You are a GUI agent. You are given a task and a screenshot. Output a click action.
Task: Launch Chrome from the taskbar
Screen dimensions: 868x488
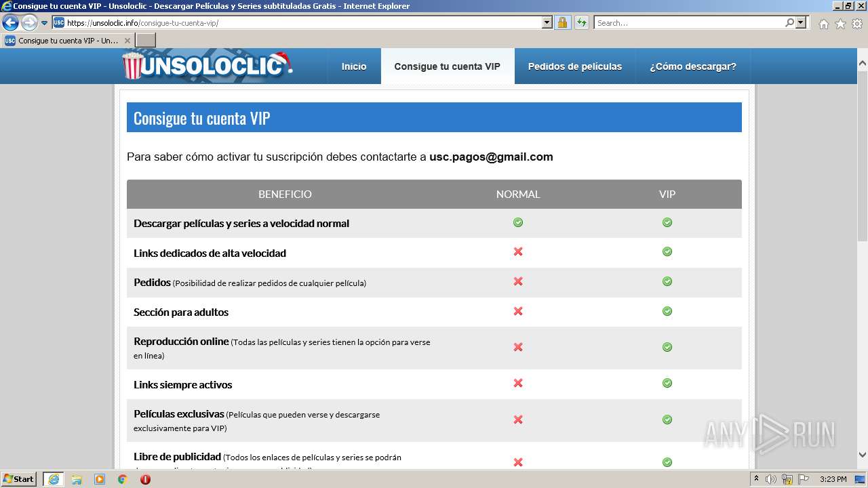122,479
